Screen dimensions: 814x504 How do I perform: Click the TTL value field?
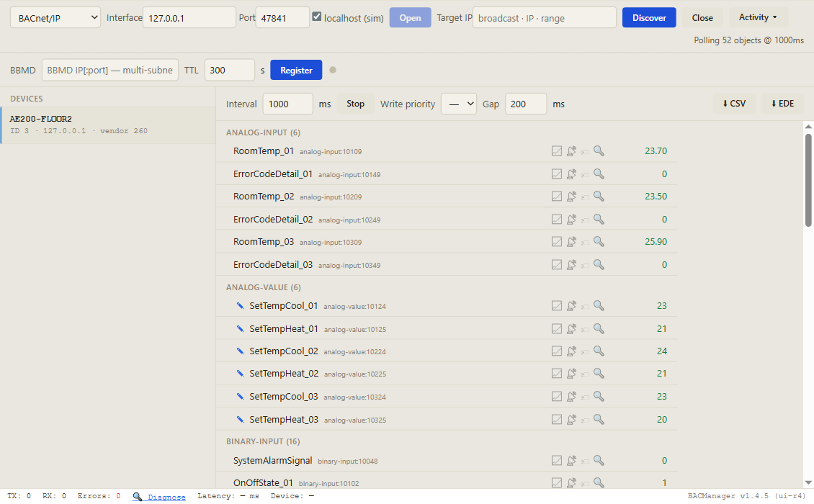pyautogui.click(x=230, y=70)
